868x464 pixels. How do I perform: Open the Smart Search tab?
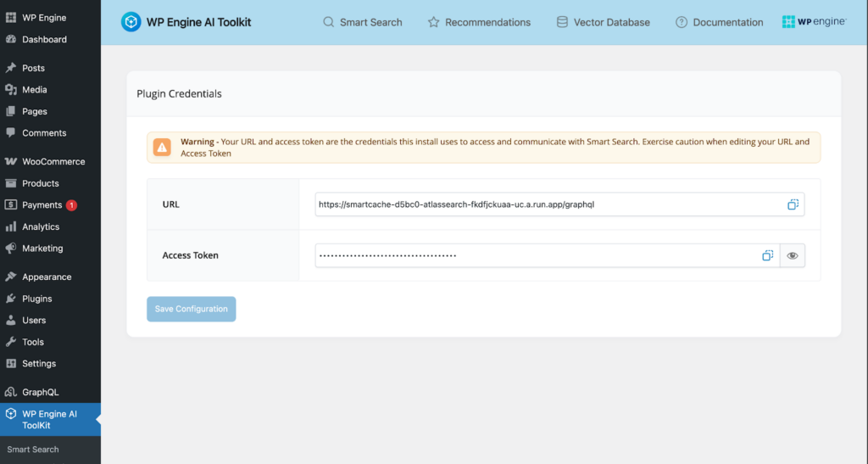pyautogui.click(x=363, y=22)
